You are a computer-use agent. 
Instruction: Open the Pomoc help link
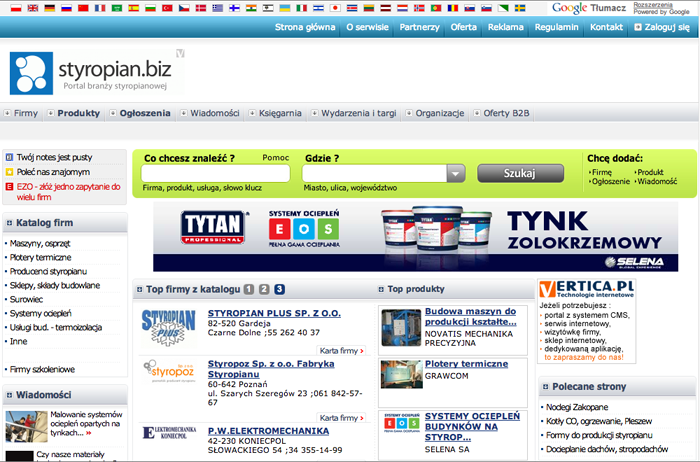(x=275, y=158)
